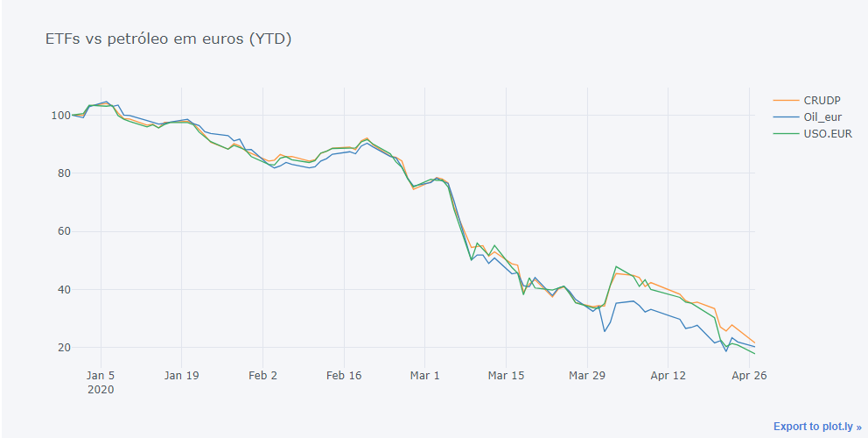Hide the Oil_eur series via its legend label
868x438 pixels.
823,117
